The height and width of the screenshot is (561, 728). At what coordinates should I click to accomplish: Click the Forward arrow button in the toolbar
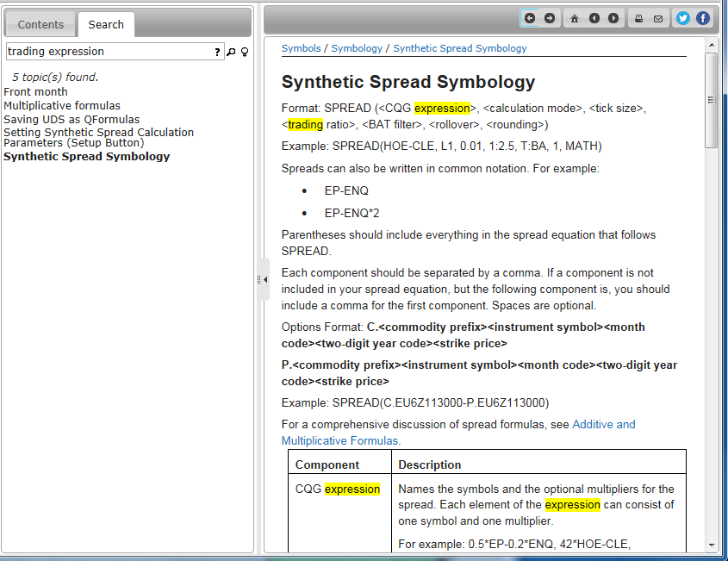tap(550, 19)
